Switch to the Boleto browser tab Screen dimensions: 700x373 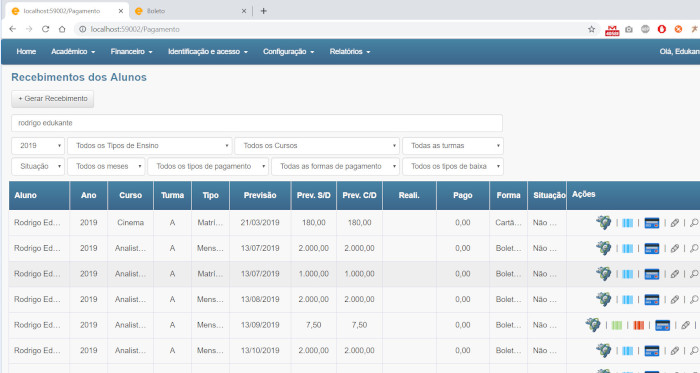[191, 11]
